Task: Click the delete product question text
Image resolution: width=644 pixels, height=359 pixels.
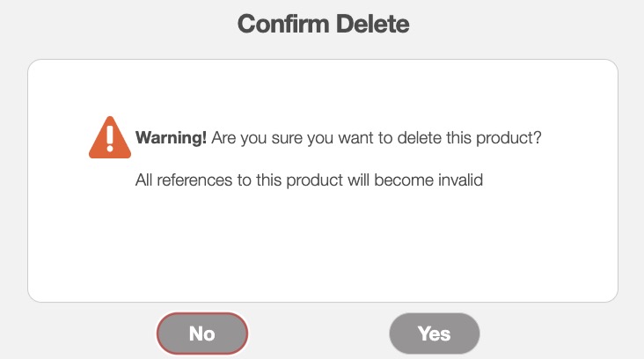Action: (383, 139)
